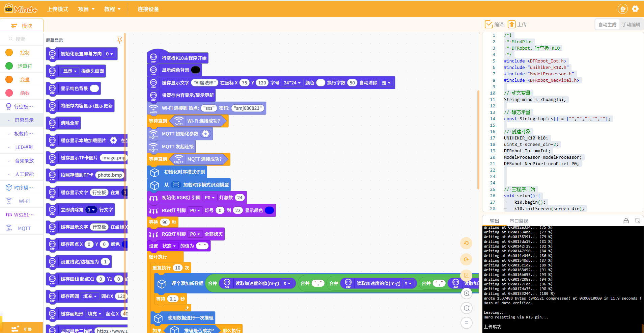Viewport: 644px width, 333px height.
Task: Click the zoom out magnifier on canvas
Action: tap(467, 308)
